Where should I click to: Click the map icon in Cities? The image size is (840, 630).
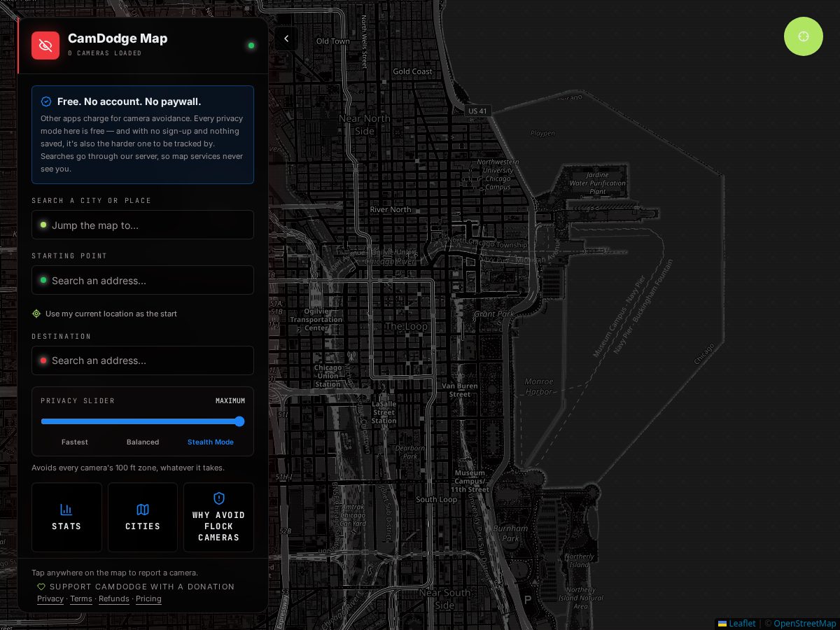(143, 510)
